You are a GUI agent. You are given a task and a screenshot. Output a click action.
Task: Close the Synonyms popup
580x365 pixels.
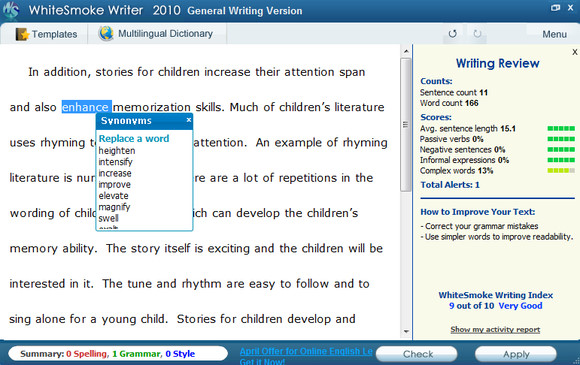(189, 120)
